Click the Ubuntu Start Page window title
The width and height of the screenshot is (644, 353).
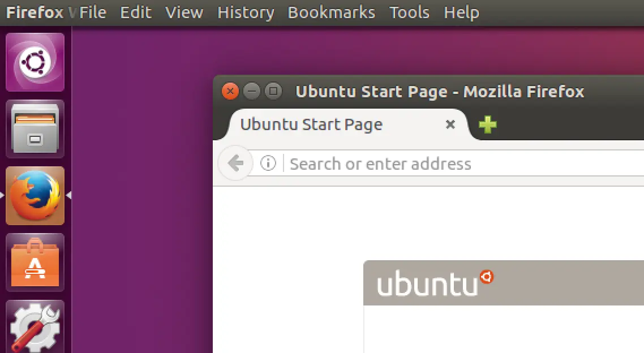coord(440,92)
